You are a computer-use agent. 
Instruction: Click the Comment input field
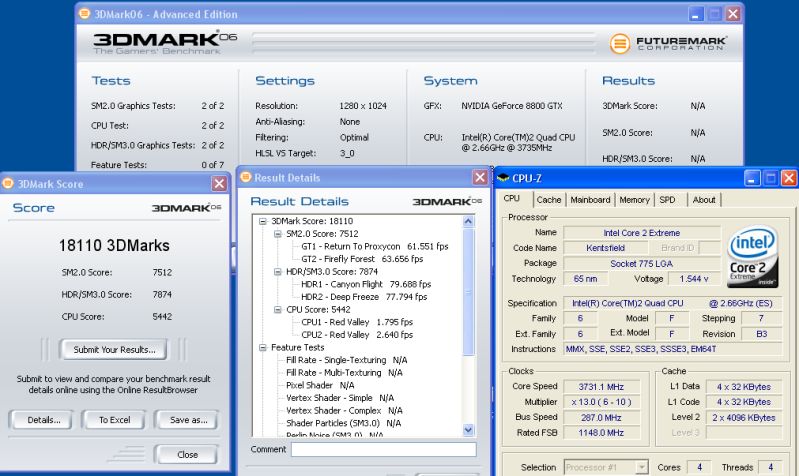click(x=384, y=449)
